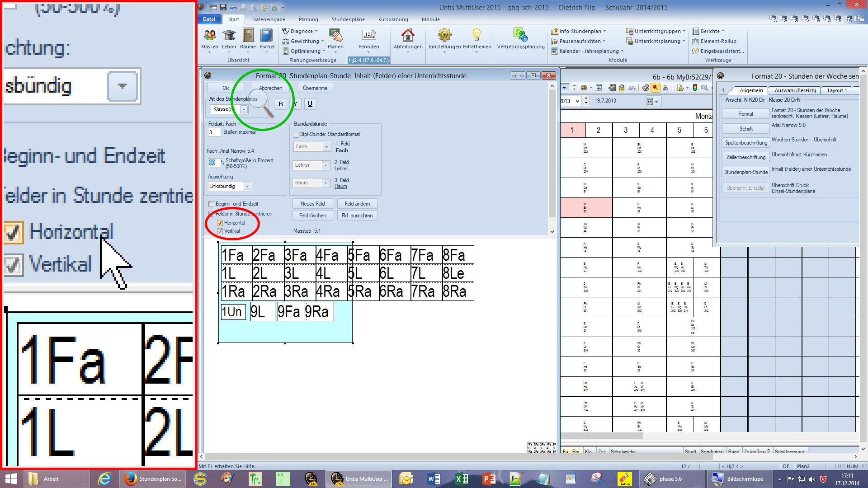Open the Auswahl (Bereich) tab

point(795,90)
